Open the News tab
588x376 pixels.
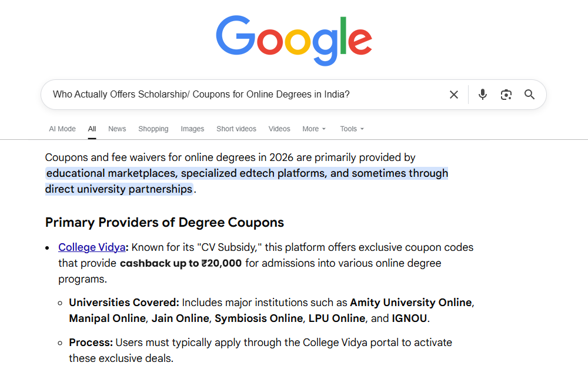pos(117,129)
